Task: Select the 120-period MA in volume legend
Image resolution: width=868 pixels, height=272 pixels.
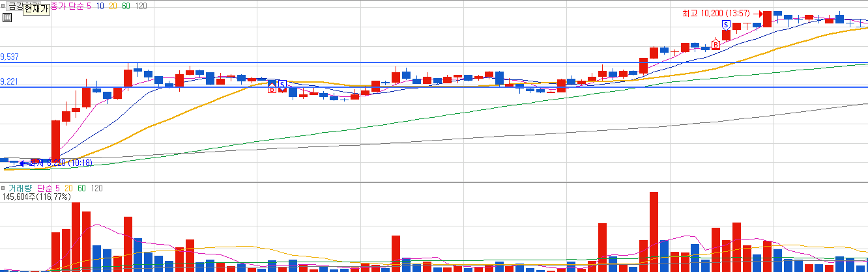Action: (96, 188)
